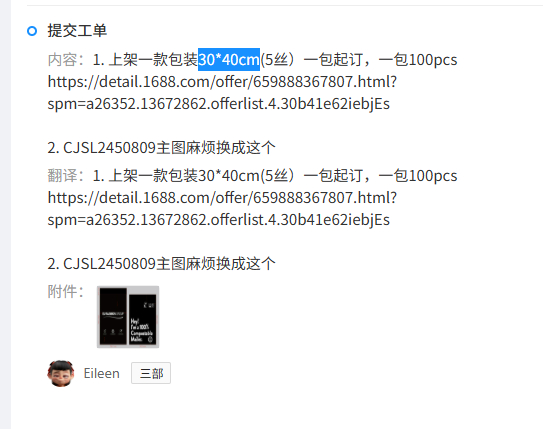Click the CJSL2450809 line in translation section
This screenshot has height=429, width=543.
click(161, 264)
